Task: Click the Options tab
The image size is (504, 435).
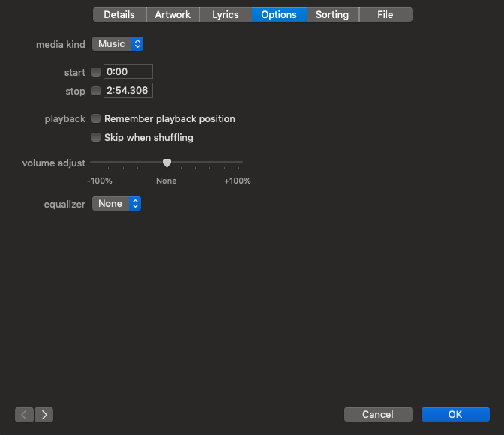Action: click(279, 14)
